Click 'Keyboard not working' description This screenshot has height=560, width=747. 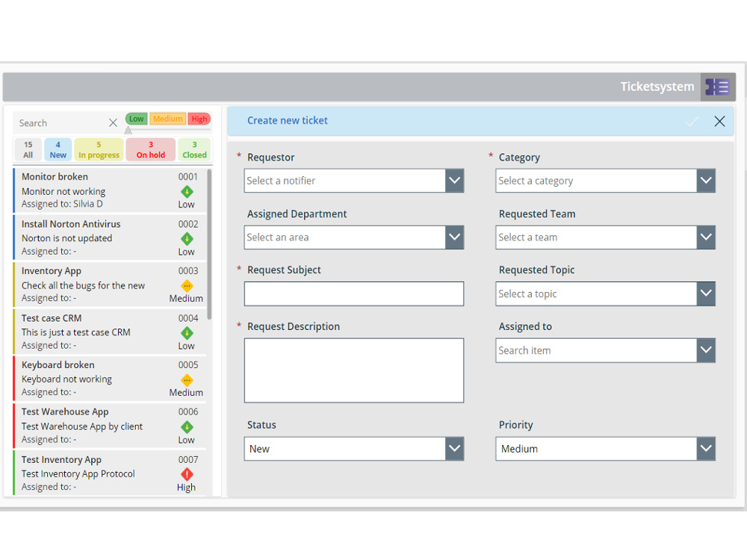pos(66,379)
